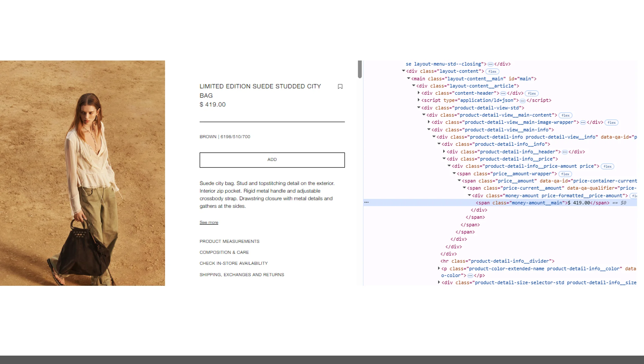The height and width of the screenshot is (364, 644).
Task: Click ellipsis in the layout-menu-std--closing line
Action: point(490,64)
